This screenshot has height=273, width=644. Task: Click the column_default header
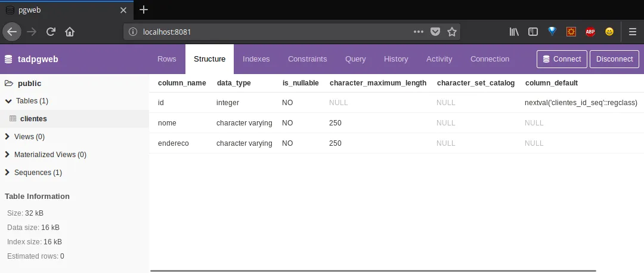(x=552, y=83)
